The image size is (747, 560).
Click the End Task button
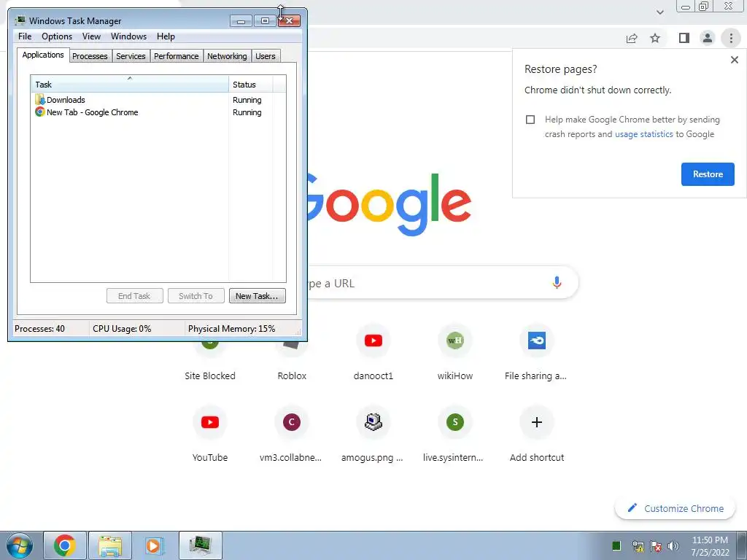click(x=134, y=296)
